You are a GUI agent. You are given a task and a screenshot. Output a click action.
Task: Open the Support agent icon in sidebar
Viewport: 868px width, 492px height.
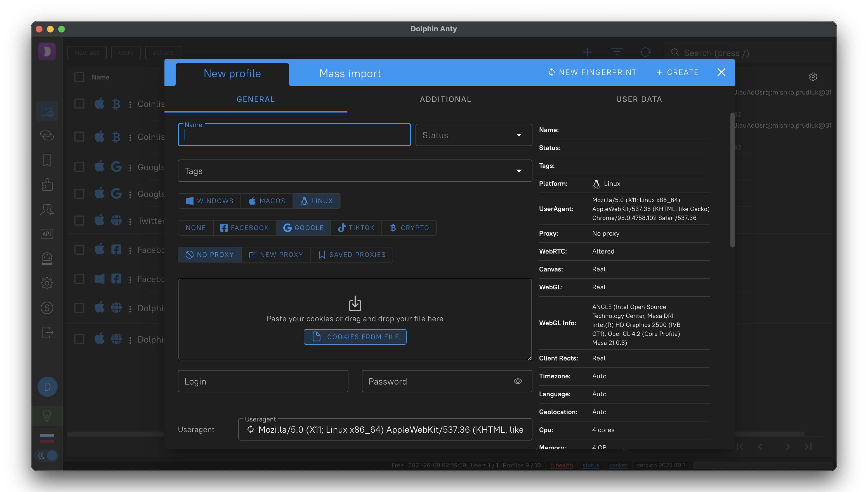(47, 259)
